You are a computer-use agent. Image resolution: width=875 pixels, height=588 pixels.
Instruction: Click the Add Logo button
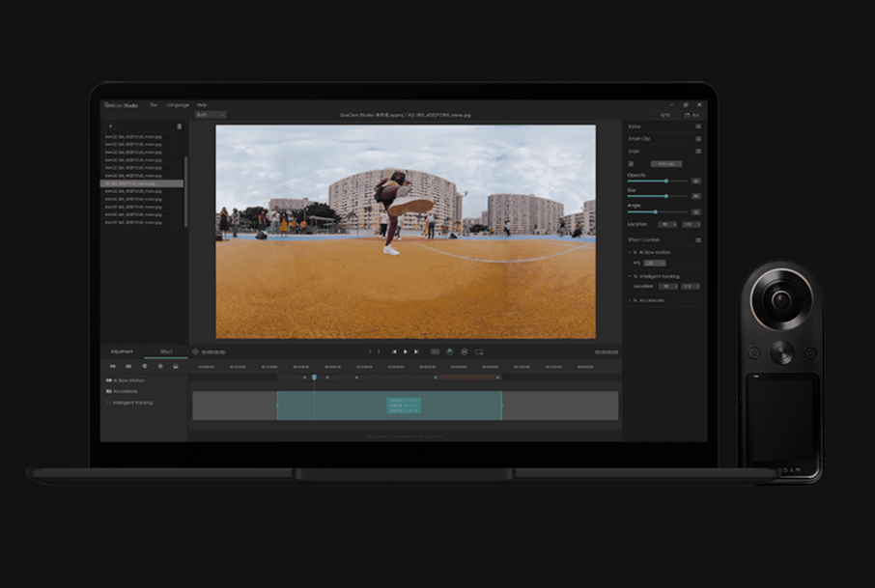point(667,164)
